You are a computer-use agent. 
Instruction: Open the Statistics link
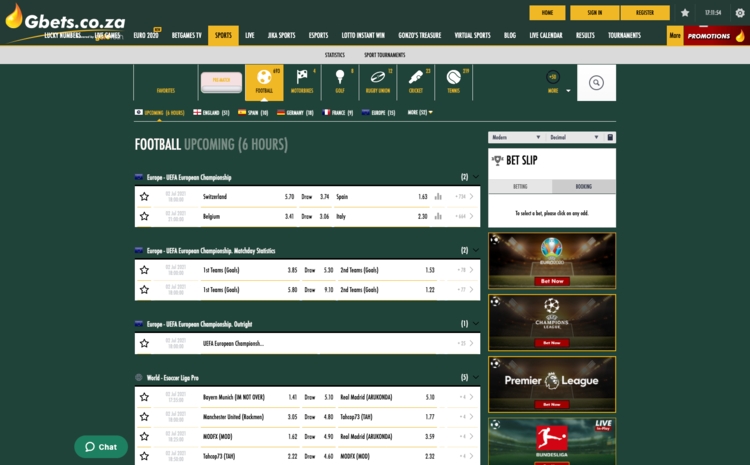pos(335,55)
